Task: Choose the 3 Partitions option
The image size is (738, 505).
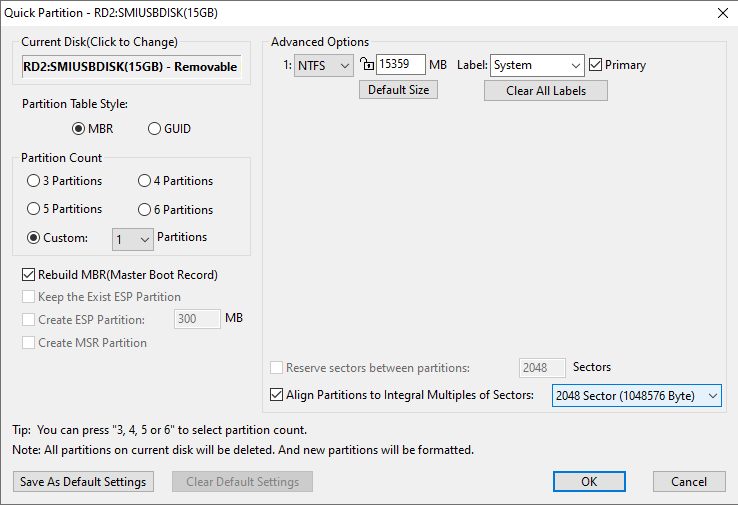Action: pyautogui.click(x=34, y=181)
